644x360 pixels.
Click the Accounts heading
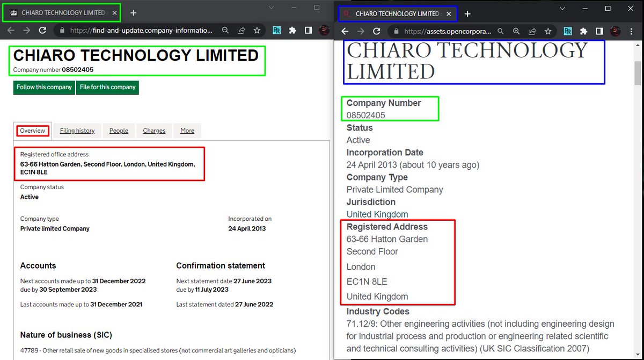[x=38, y=265]
